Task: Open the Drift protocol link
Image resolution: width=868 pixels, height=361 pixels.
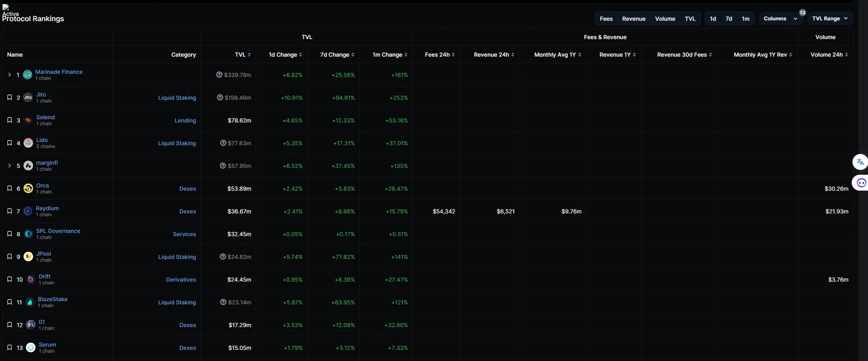Action: 45,276
